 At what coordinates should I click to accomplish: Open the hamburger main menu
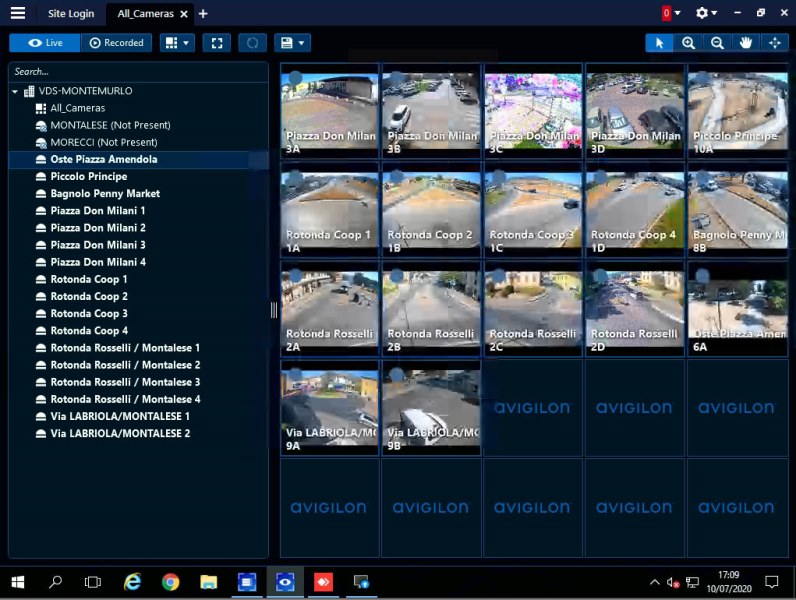click(17, 13)
